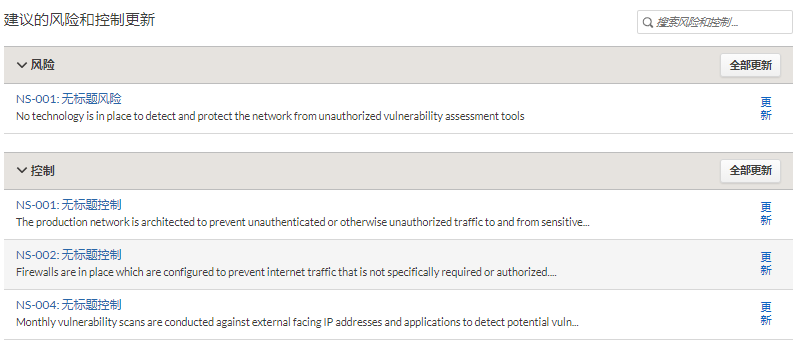Click 更新 for the NS-004 control row

(x=766, y=314)
